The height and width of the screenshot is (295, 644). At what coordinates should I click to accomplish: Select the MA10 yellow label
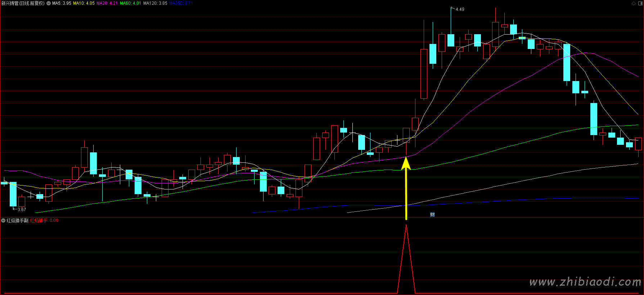(84, 3)
